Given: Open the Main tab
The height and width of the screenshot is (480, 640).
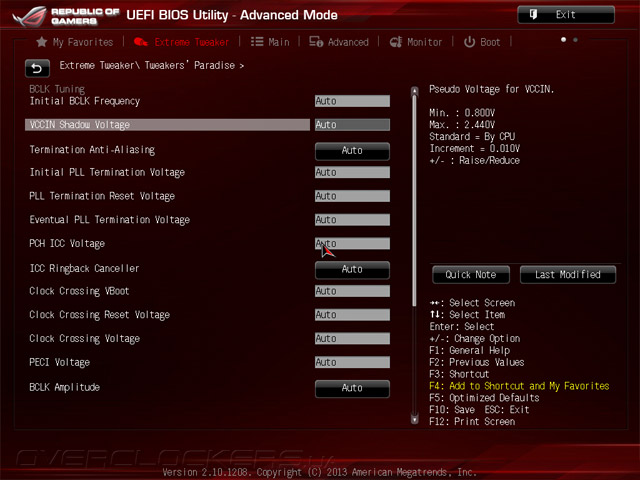Looking at the screenshot, I should [x=270, y=42].
